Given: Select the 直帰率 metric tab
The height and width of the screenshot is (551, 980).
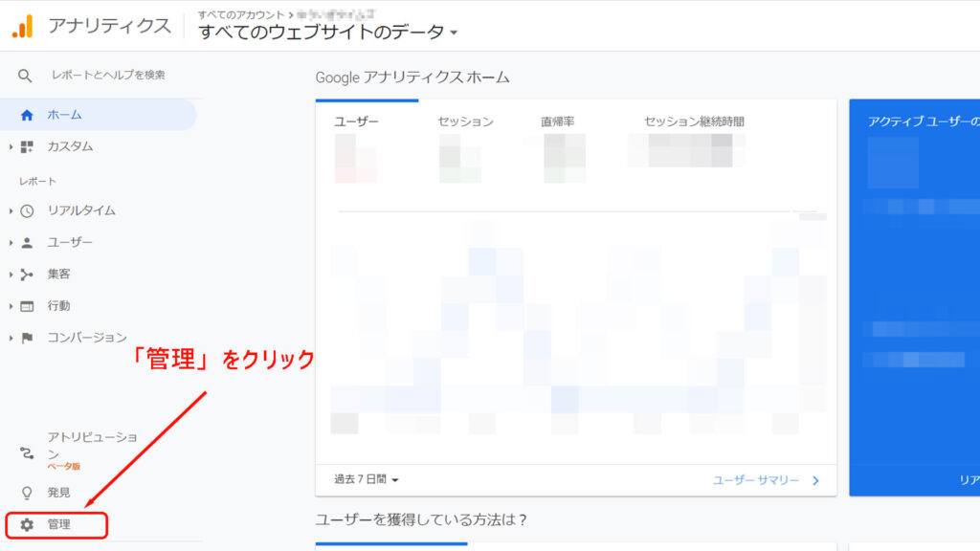Looking at the screenshot, I should click(558, 121).
